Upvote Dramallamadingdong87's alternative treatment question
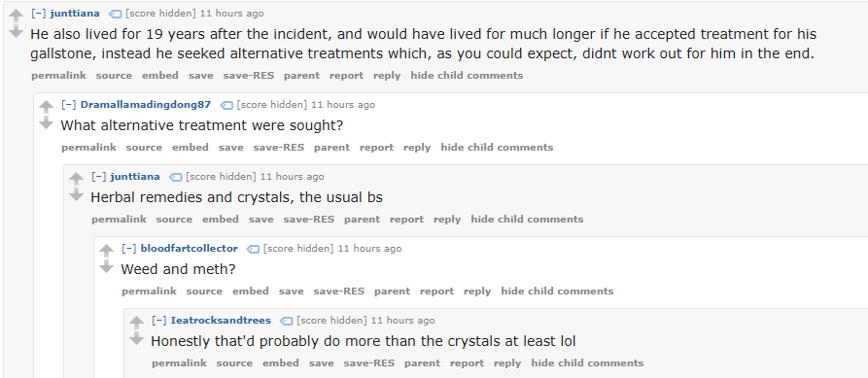The image size is (868, 378). (x=47, y=107)
